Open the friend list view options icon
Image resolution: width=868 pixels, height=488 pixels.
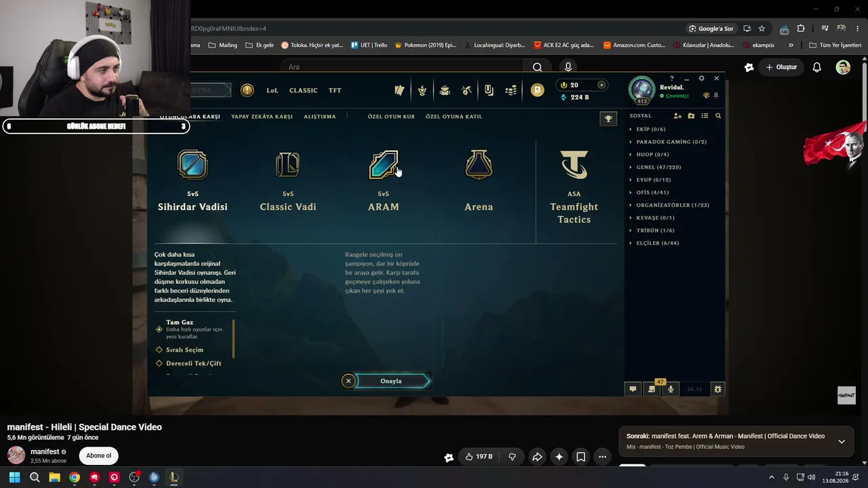pos(705,116)
